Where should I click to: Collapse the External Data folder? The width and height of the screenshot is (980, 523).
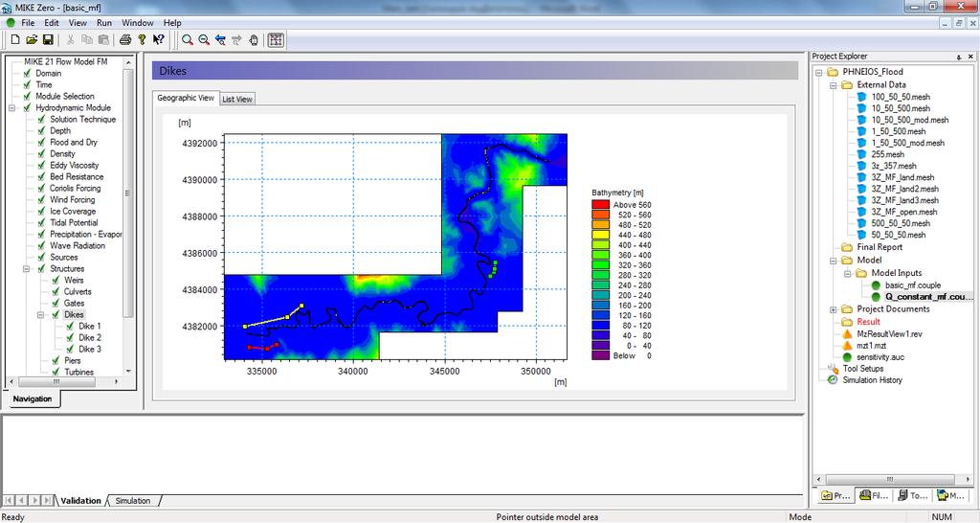(x=834, y=85)
